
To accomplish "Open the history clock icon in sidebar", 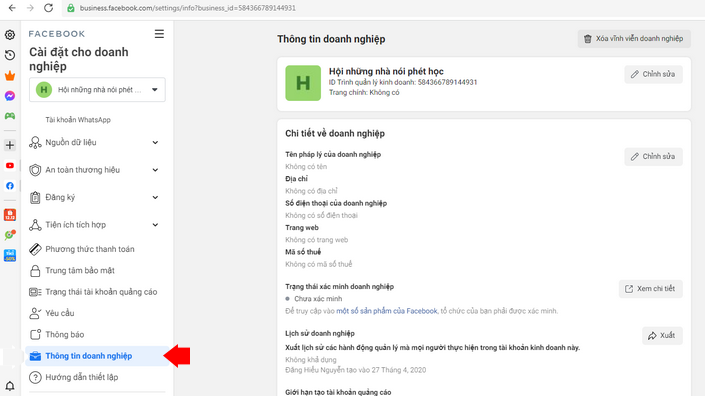I will click(x=10, y=55).
